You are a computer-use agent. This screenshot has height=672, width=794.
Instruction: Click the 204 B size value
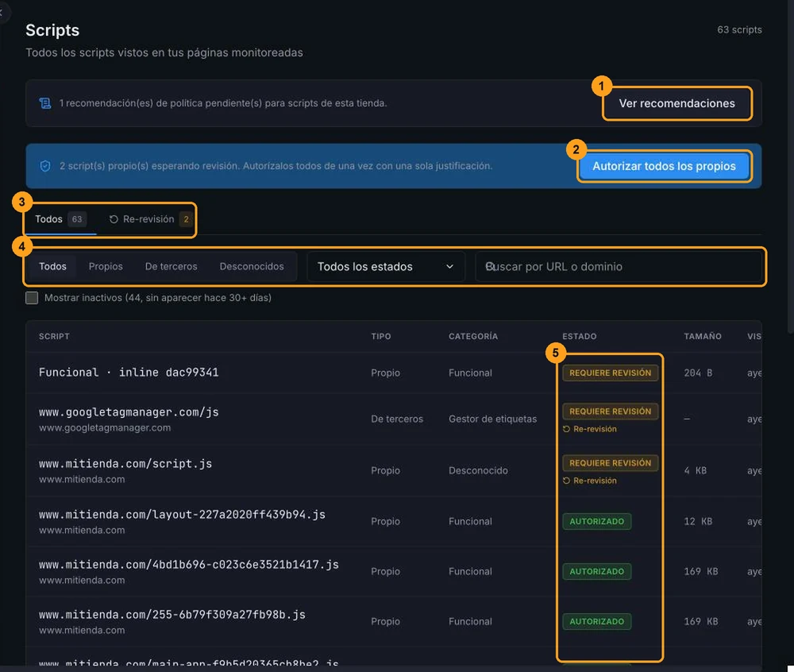coord(698,373)
